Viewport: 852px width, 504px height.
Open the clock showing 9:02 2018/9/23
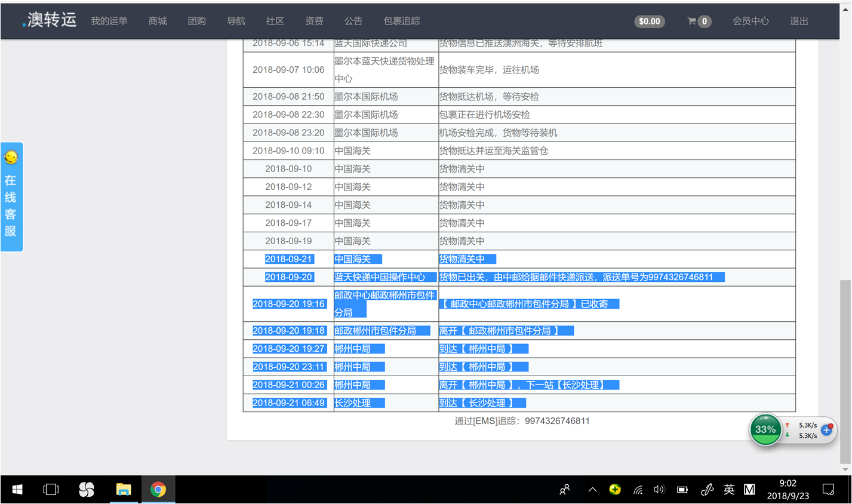click(x=788, y=490)
